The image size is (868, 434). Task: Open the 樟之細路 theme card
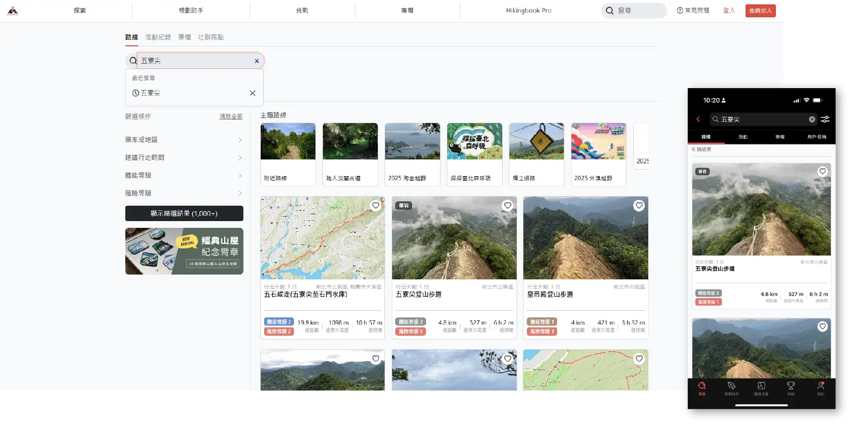(x=536, y=155)
